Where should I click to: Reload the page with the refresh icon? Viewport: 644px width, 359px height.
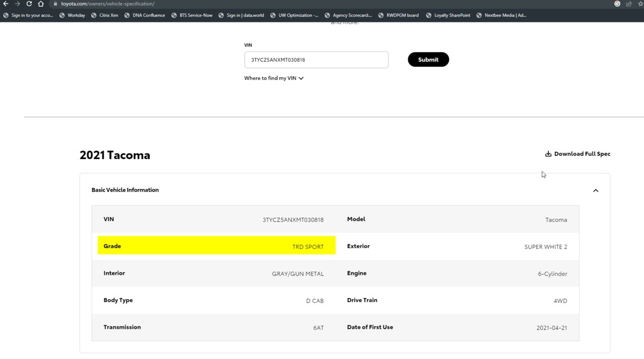coord(29,4)
